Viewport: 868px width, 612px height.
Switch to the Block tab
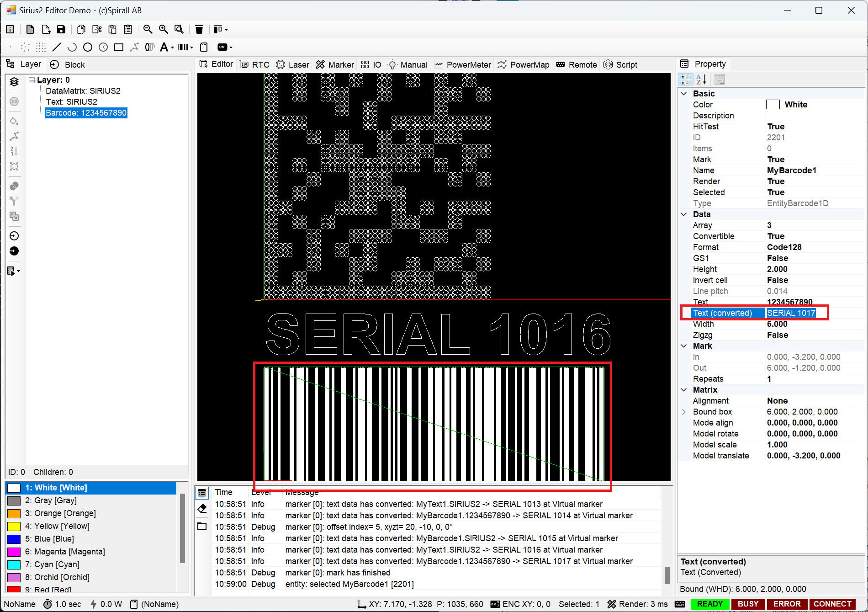click(68, 64)
